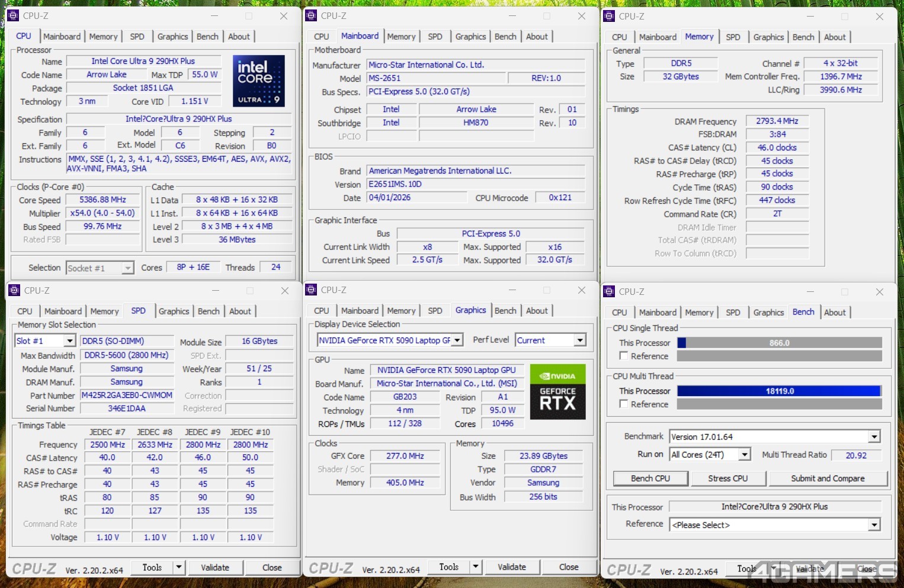Click the DRAM Frequency value 2793.4 MHz
Screen dimensions: 904x588
777,121
